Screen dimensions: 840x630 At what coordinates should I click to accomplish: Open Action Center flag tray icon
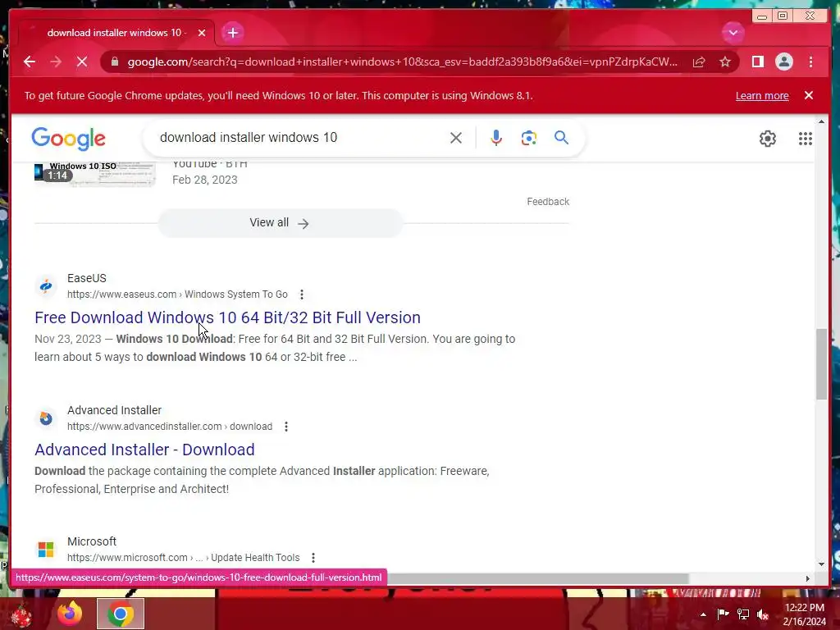point(723,614)
